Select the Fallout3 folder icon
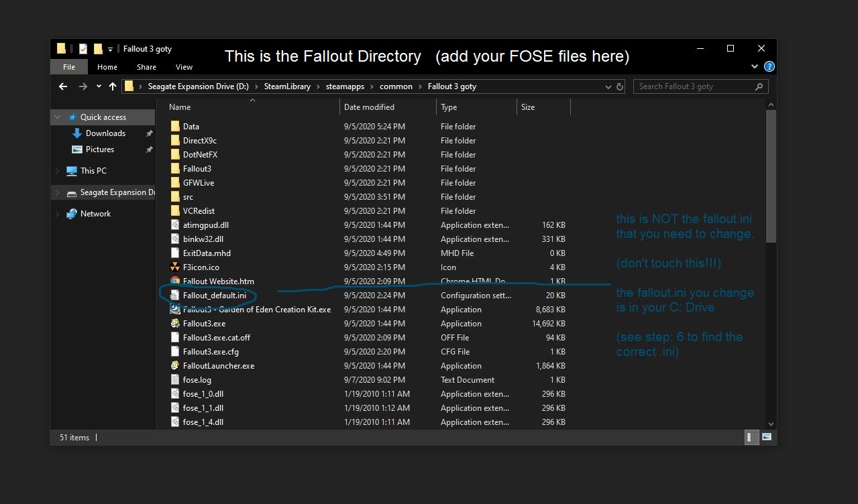 (x=175, y=168)
